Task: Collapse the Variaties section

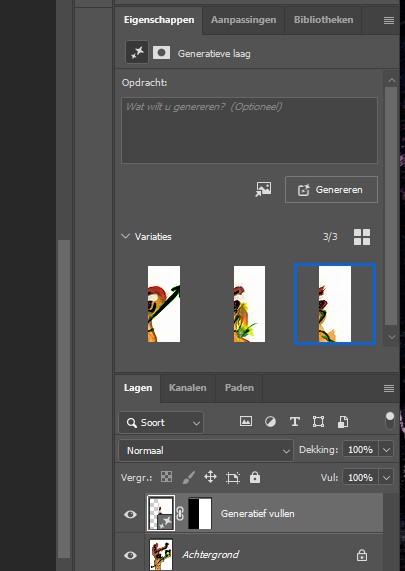Action: click(x=125, y=236)
